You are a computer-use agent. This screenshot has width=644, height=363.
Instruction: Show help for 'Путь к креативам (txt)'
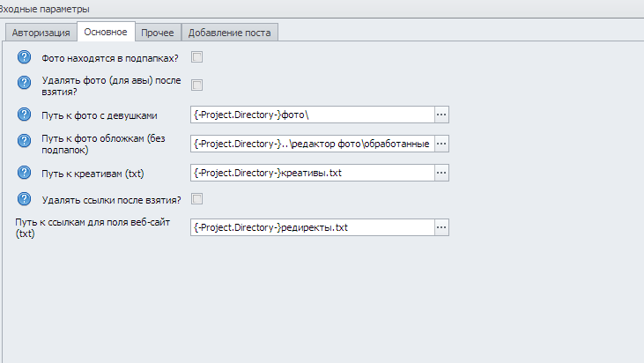pyautogui.click(x=25, y=172)
